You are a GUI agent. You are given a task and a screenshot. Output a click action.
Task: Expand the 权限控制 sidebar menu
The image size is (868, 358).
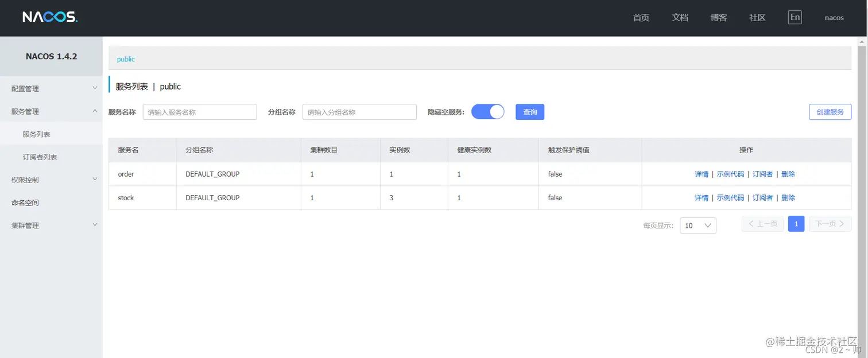(x=51, y=180)
